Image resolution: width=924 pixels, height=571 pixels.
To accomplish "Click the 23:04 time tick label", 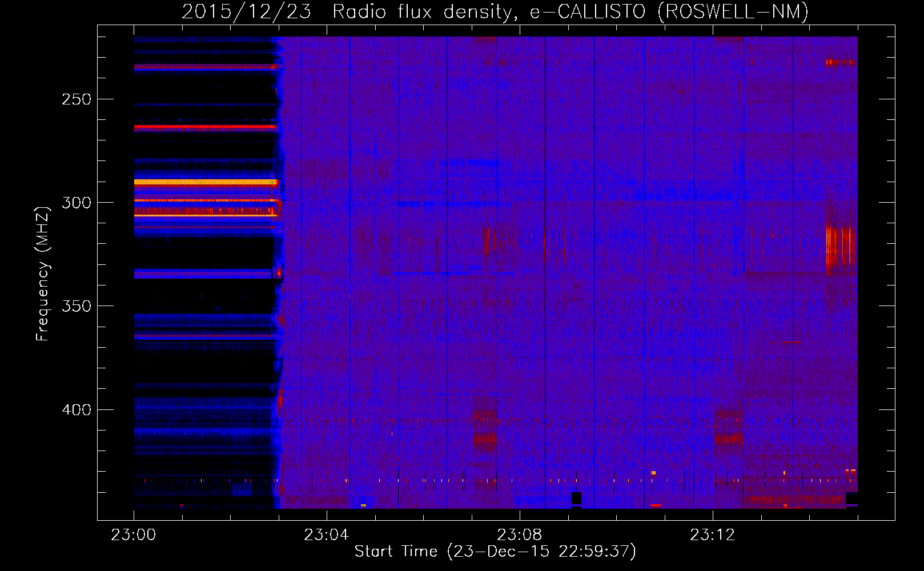I will [327, 534].
